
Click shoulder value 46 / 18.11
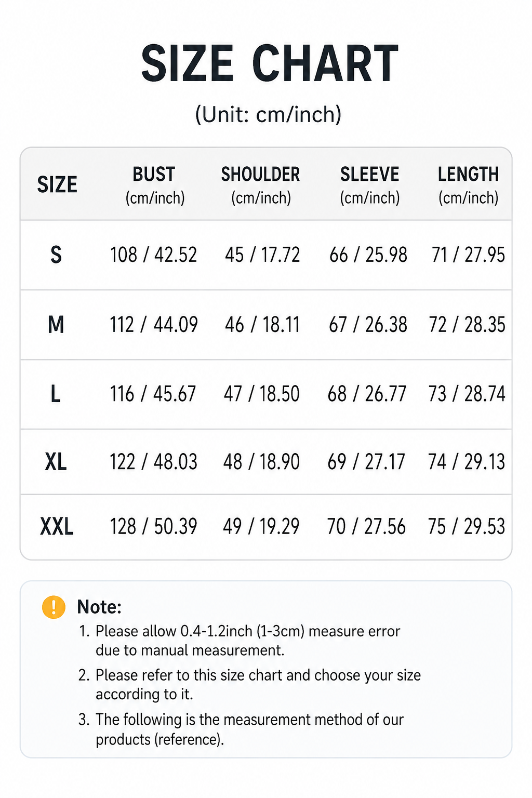[262, 325]
